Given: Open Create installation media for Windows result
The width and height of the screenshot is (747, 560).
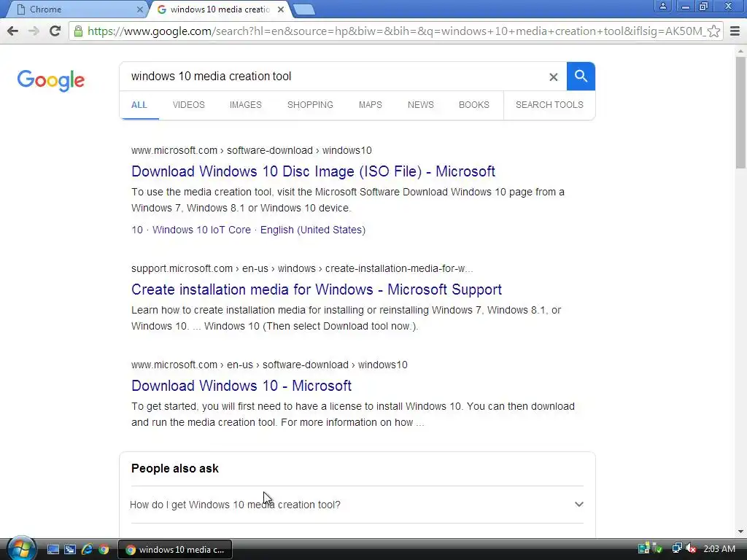Looking at the screenshot, I should (x=317, y=289).
